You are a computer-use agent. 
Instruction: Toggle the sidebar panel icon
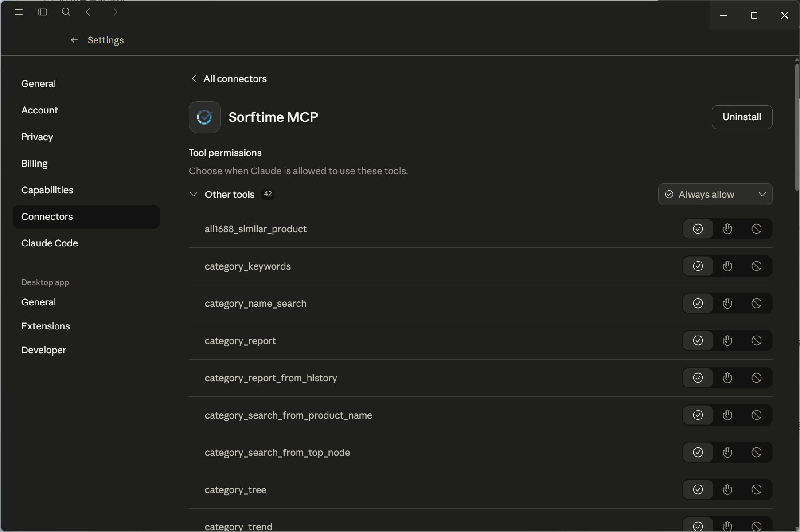coord(43,12)
